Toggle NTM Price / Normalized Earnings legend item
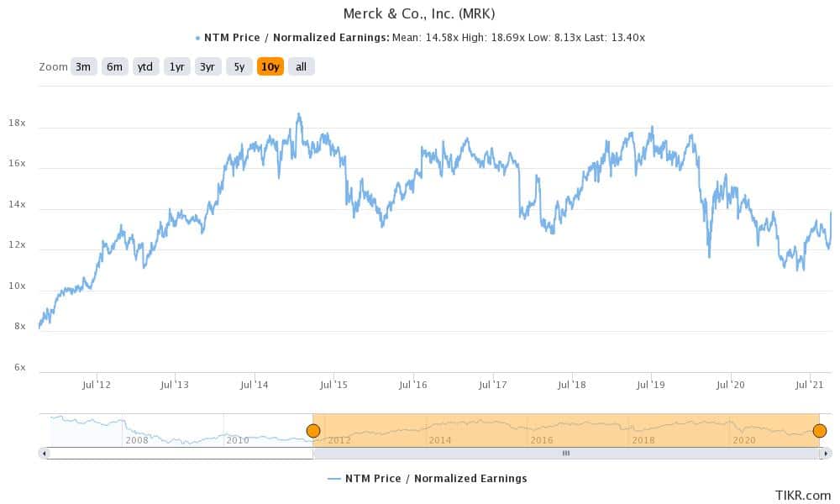The image size is (840, 504). point(428,479)
